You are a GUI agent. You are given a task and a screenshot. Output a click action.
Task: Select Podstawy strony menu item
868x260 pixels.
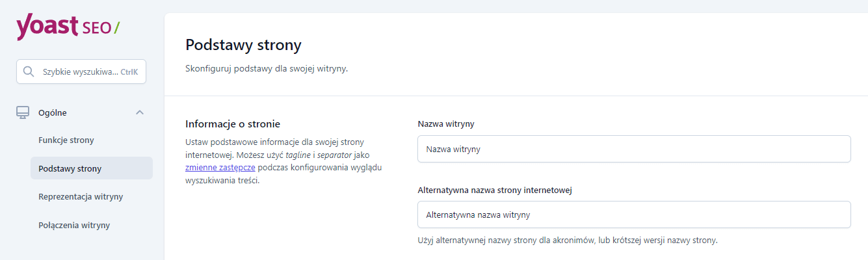pyautogui.click(x=92, y=168)
